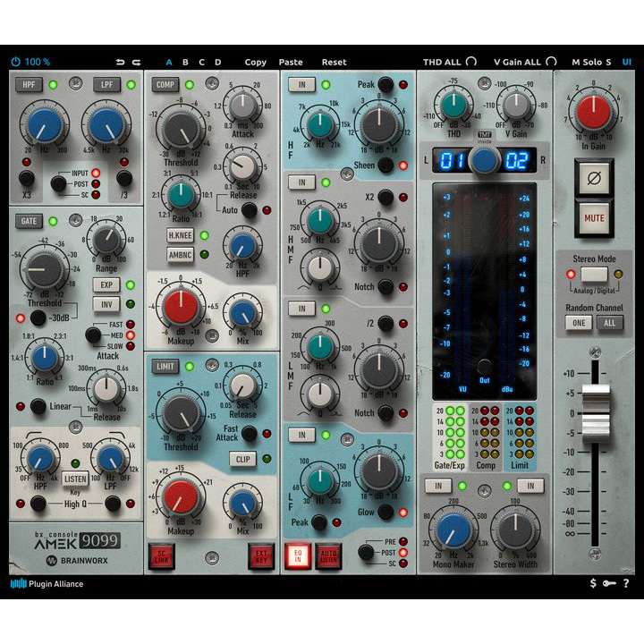Image resolution: width=644 pixels, height=644 pixels.
Task: Click the 100 % scale value
Action: tap(38, 62)
